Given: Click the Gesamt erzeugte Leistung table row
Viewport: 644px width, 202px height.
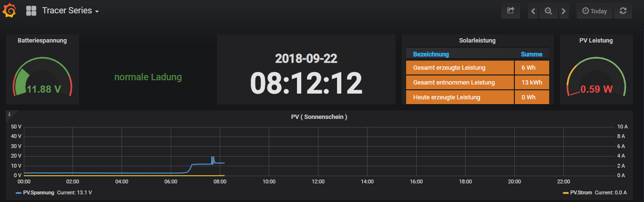Looking at the screenshot, I should (x=449, y=68).
